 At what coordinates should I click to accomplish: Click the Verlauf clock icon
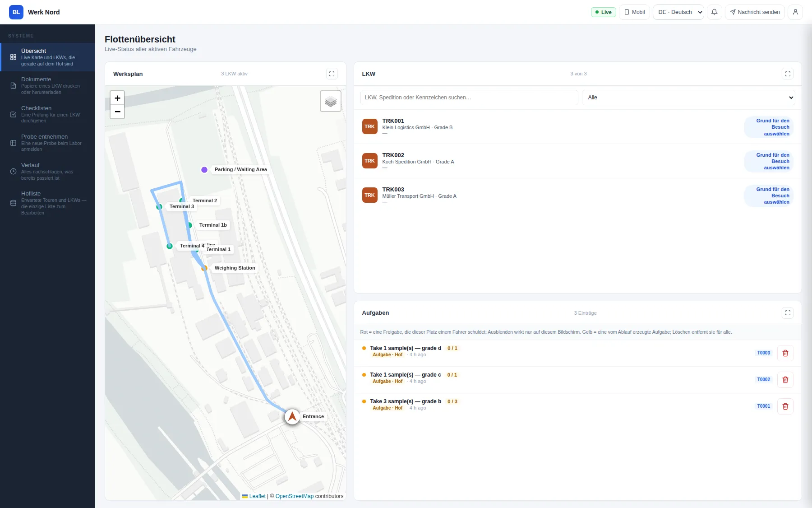[x=13, y=172]
